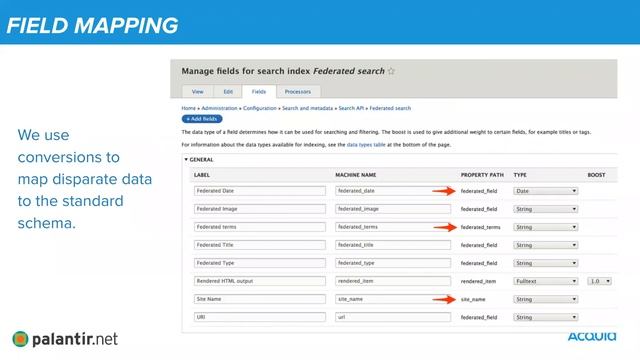Screen dimensions: 640x360
Task: Click the federated_date machine name field
Action: click(393, 191)
